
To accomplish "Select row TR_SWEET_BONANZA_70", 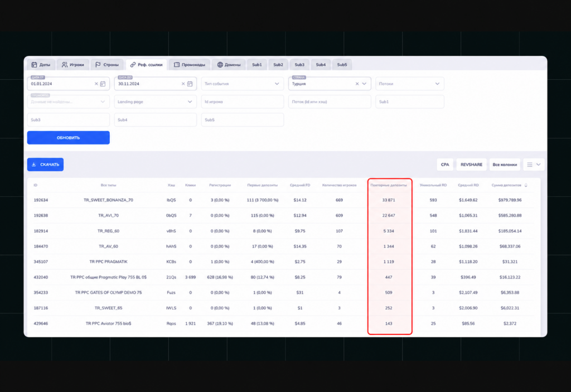I will pos(284,200).
